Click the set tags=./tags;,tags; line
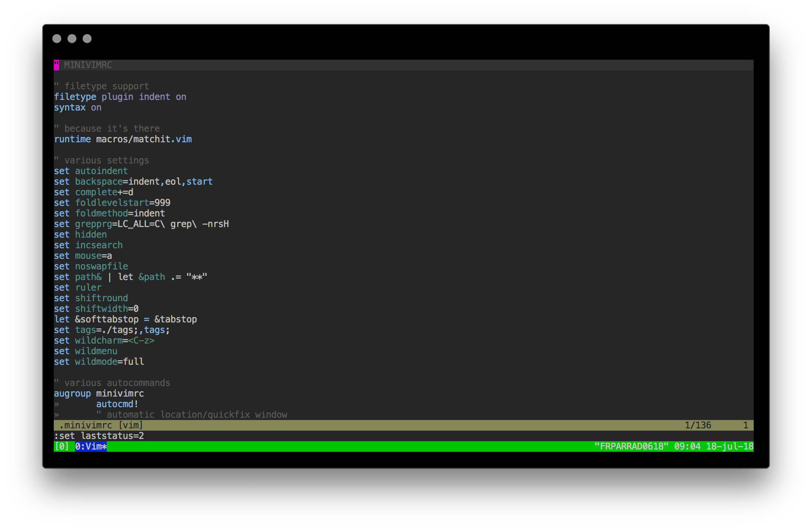The image size is (812, 529). 112,330
